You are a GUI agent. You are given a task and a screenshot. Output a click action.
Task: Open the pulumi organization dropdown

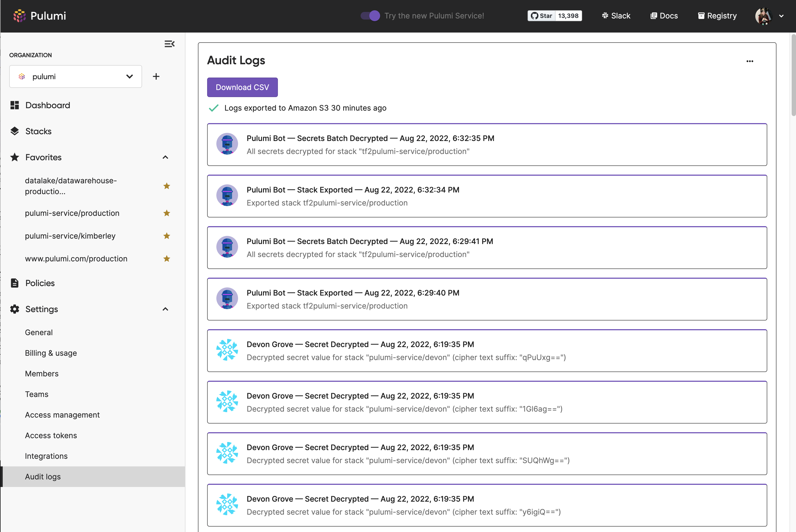76,76
